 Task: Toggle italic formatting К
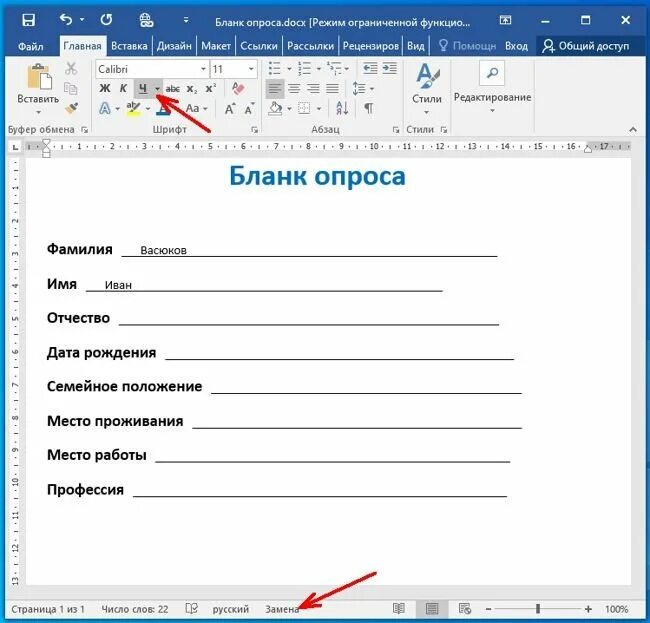click(123, 88)
